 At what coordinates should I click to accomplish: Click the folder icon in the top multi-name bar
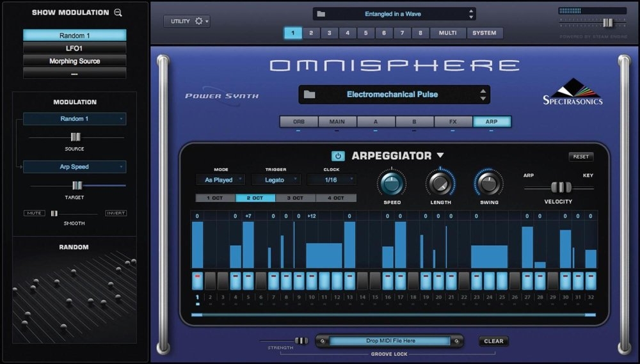point(321,13)
